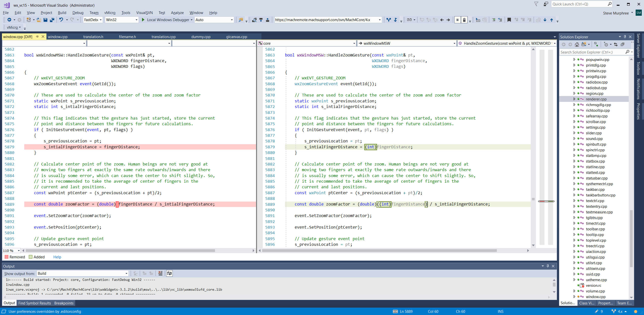Click the green Start debugging arrow

click(x=143, y=20)
